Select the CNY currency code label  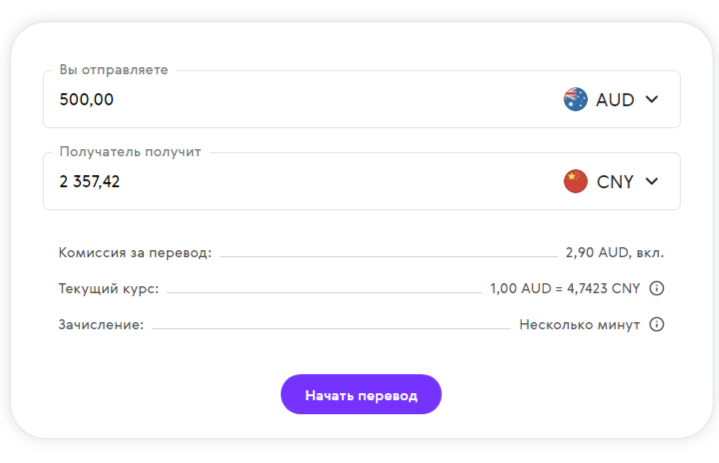pos(615,182)
